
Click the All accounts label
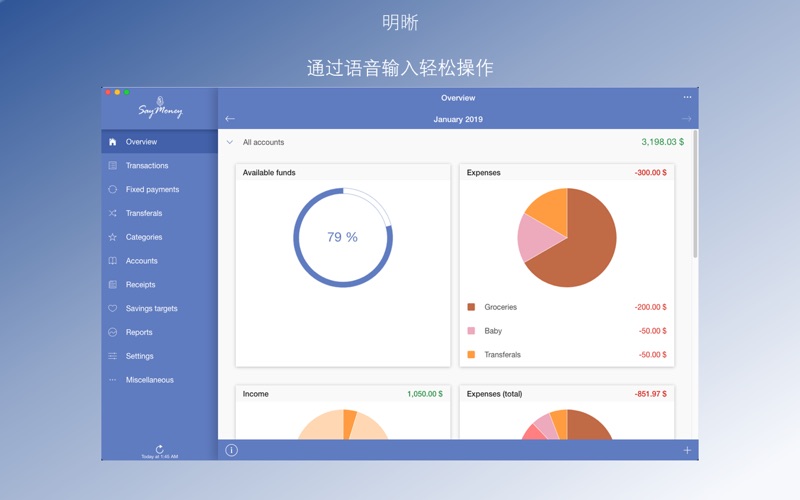coord(263,142)
